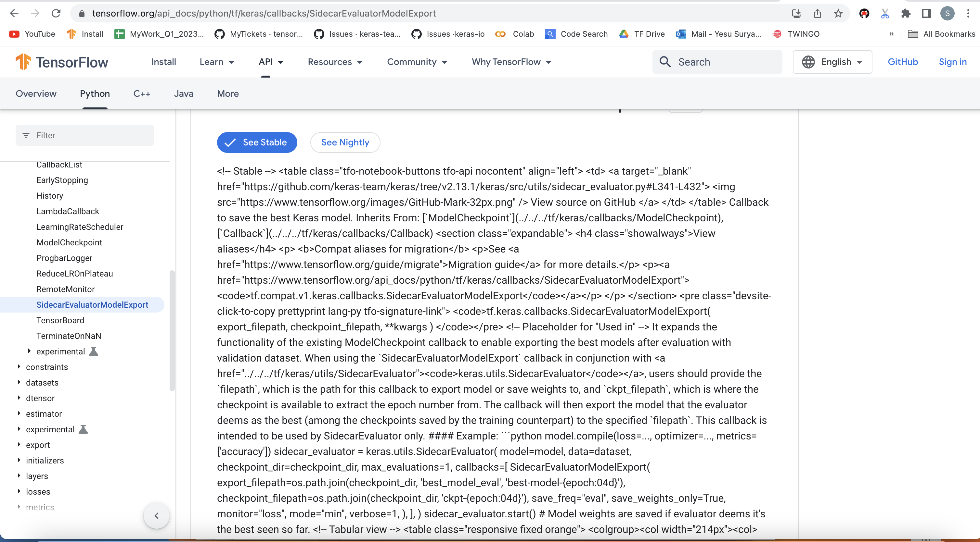Viewport: 980px width, 542px height.
Task: Toggle the side panel icon
Action: click(926, 13)
